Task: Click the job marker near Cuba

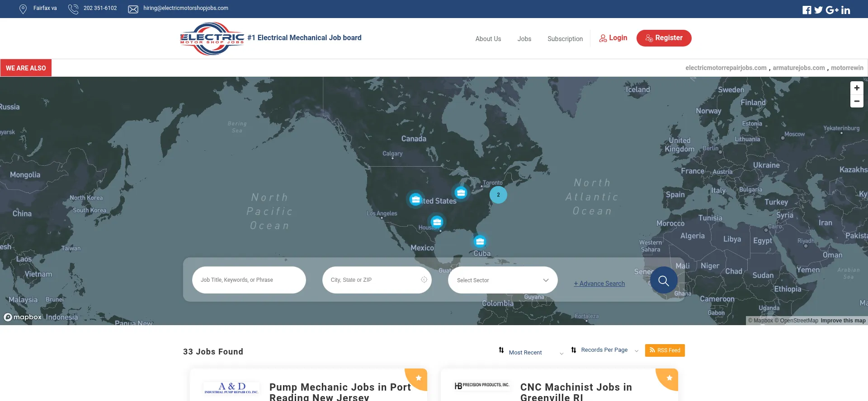Action: coord(480,241)
